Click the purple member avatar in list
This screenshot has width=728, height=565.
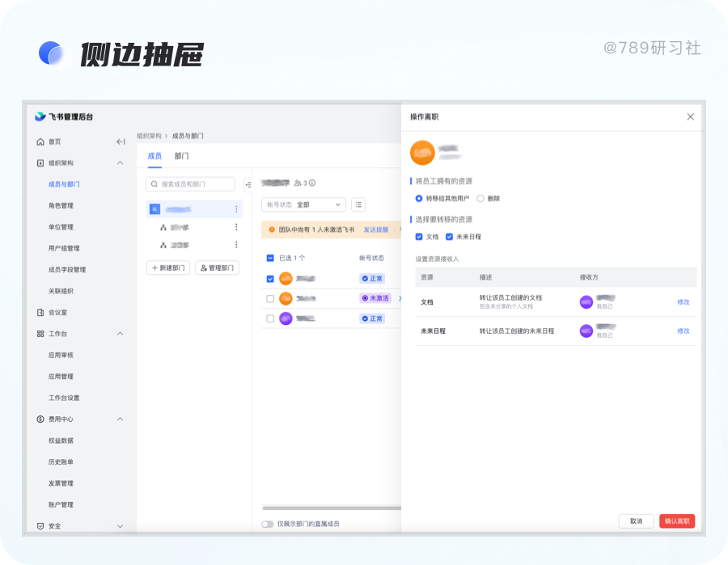point(286,318)
